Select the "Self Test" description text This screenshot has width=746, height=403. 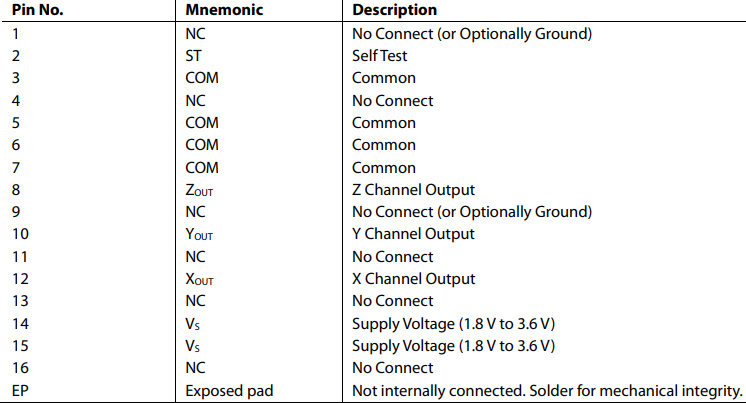[379, 56]
